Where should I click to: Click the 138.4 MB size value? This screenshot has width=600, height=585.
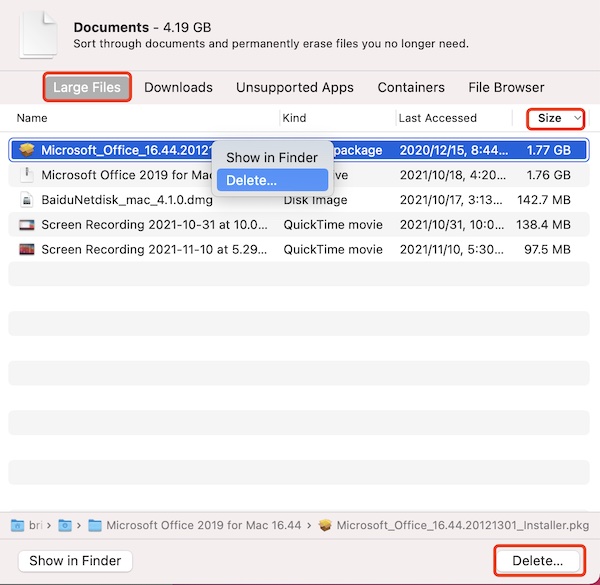tap(543, 225)
